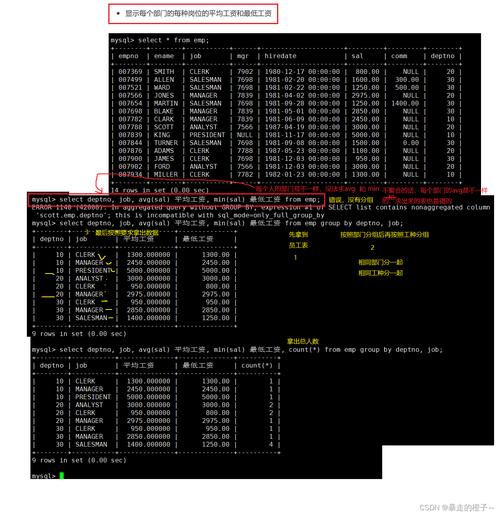The width and height of the screenshot is (500, 515).
Task: Select the name KING in emp table
Action: (x=162, y=135)
